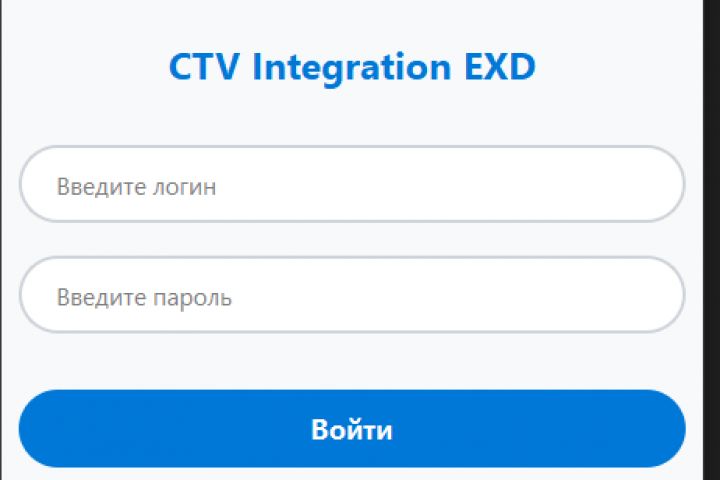Click the CTV Integration EXD heading
Screen dimensions: 720x480
point(352,67)
